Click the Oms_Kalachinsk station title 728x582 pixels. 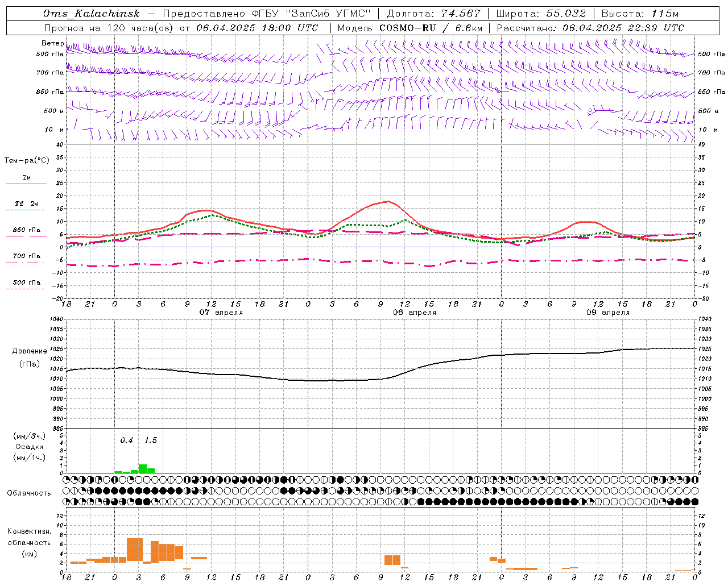pyautogui.click(x=91, y=14)
